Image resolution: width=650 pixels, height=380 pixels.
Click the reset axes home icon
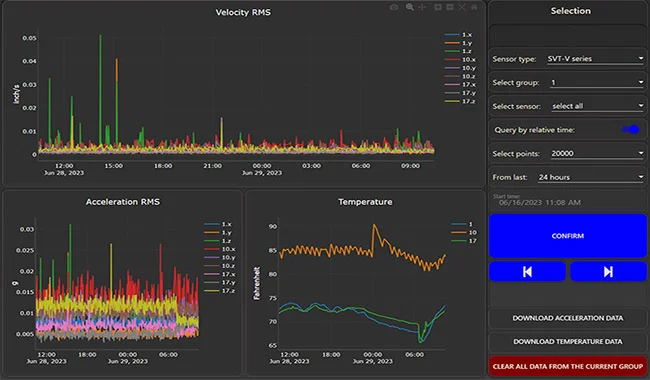474,7
